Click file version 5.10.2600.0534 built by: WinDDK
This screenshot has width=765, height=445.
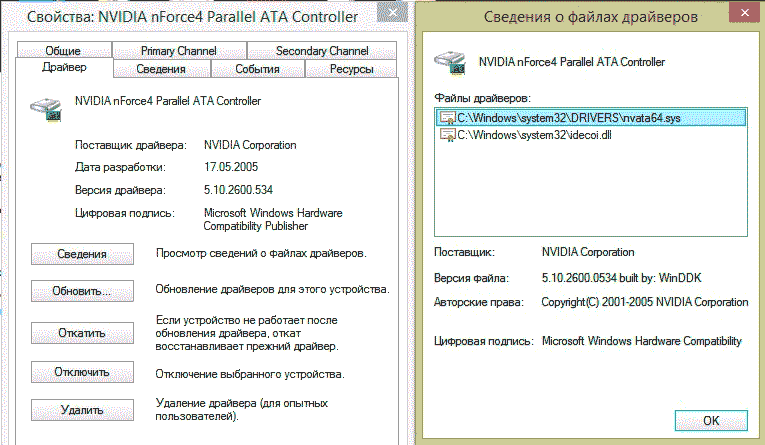pos(621,278)
